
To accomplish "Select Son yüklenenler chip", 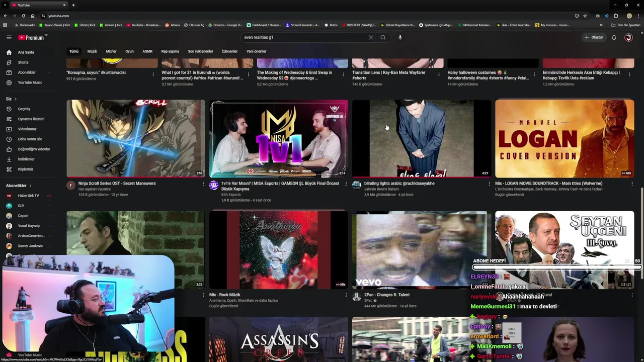I will pyautogui.click(x=200, y=51).
